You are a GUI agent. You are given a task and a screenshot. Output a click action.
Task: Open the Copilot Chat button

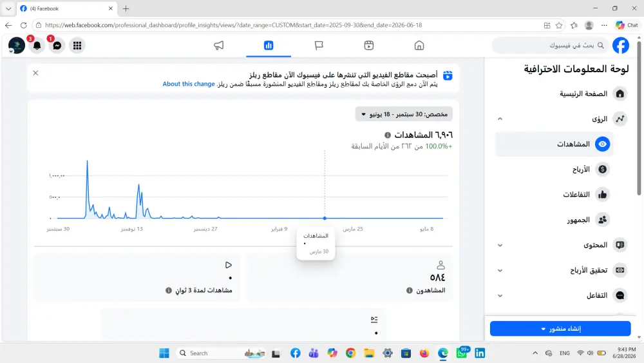click(627, 25)
